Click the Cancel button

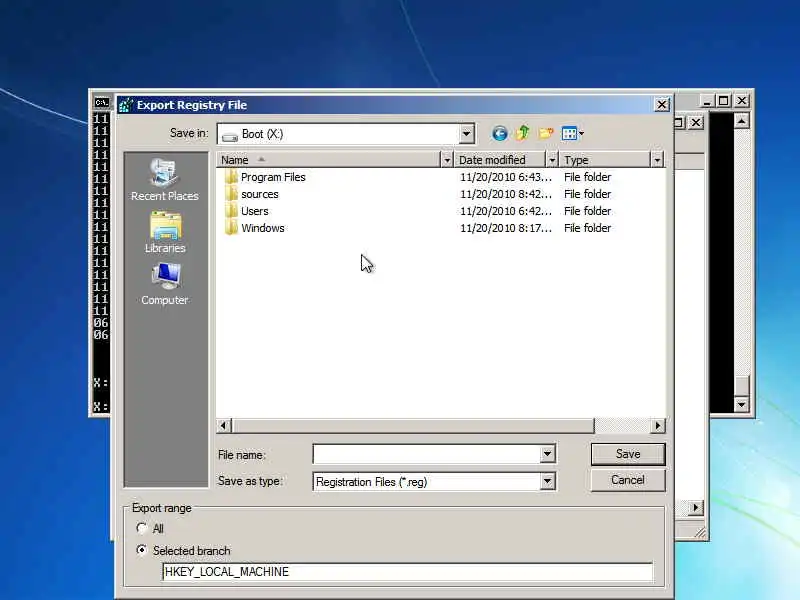(628, 480)
